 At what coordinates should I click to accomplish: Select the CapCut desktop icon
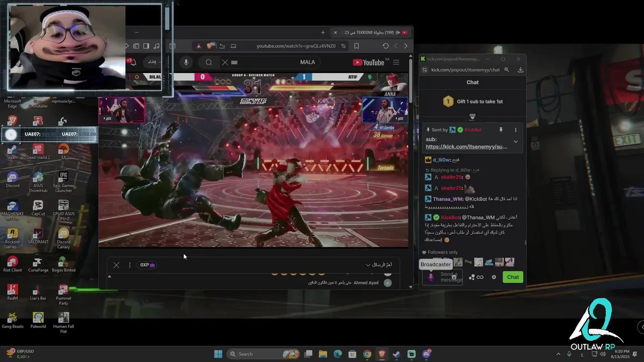click(38, 208)
